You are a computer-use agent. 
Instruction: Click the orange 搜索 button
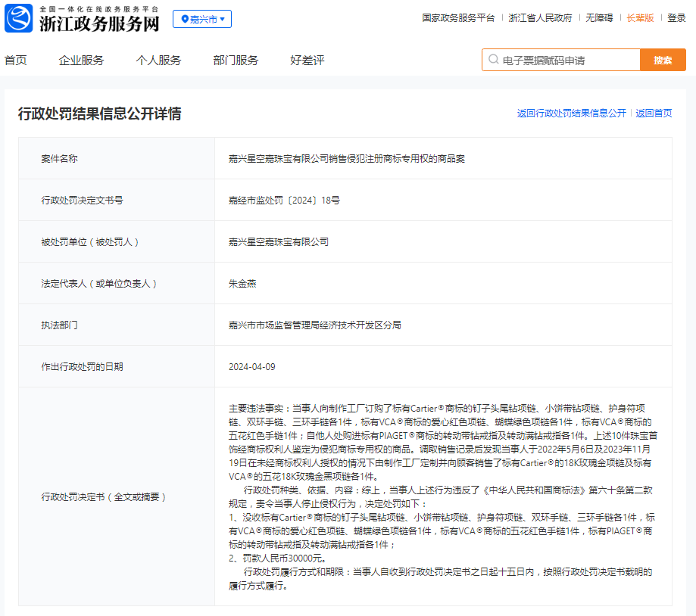pos(663,60)
